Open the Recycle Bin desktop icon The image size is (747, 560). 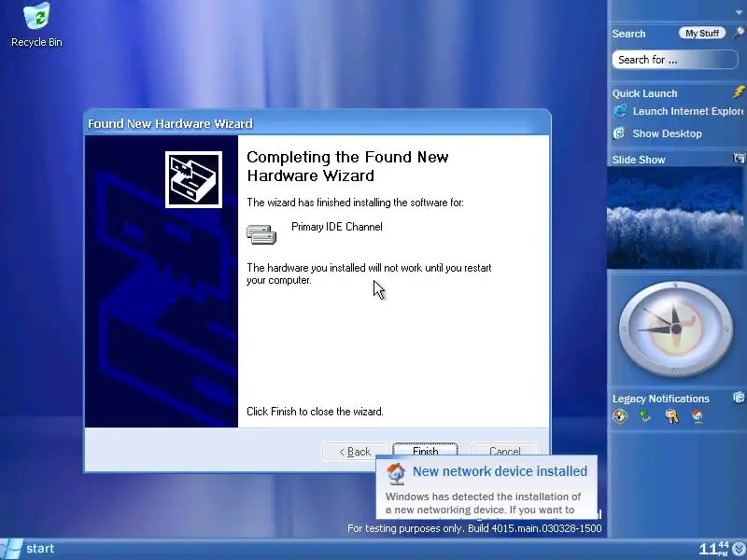click(x=36, y=25)
